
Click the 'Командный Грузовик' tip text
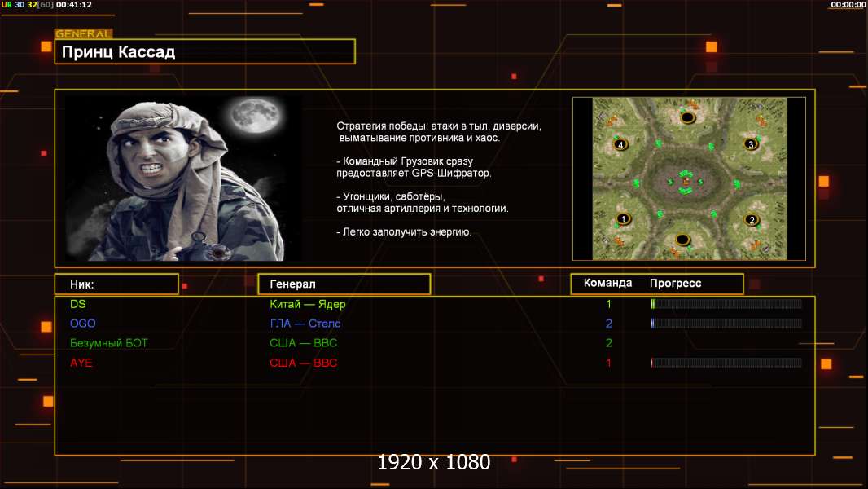[x=414, y=167]
